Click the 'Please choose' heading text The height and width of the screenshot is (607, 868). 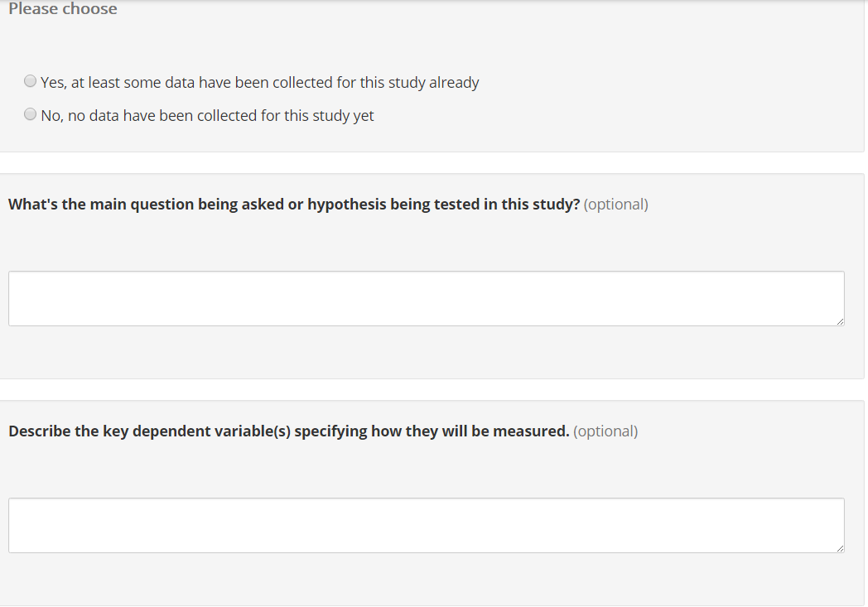click(63, 9)
